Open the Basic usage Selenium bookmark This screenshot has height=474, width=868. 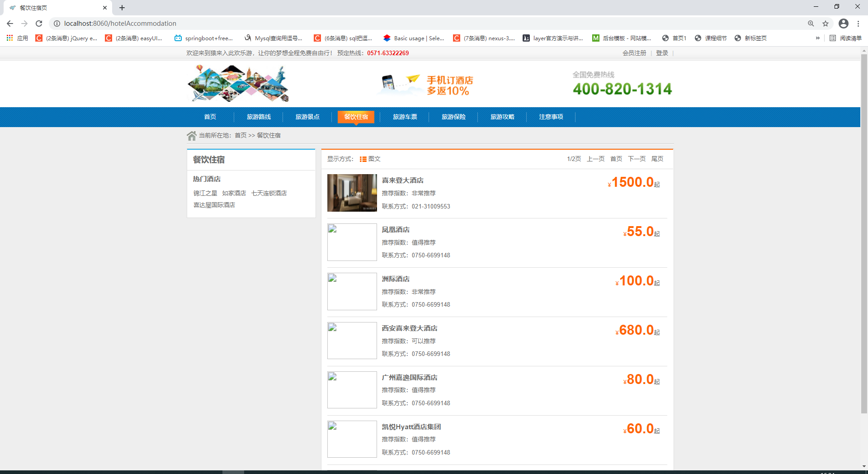pyautogui.click(x=414, y=38)
